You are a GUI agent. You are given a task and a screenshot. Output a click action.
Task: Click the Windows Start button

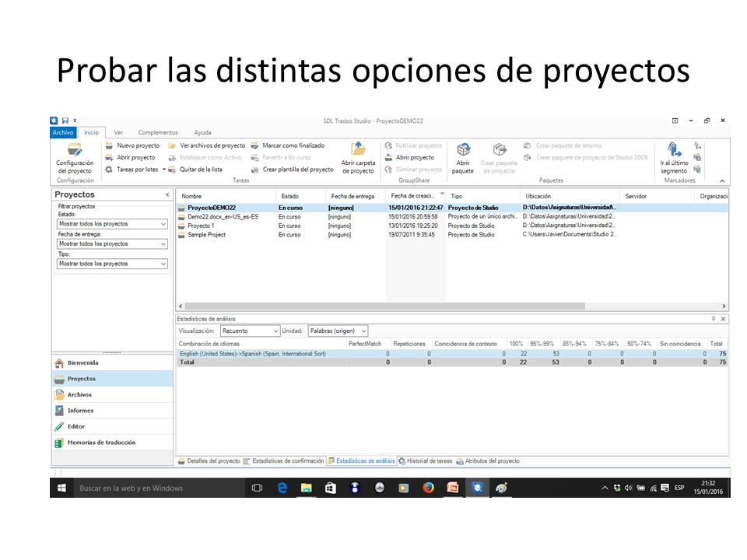[61, 488]
